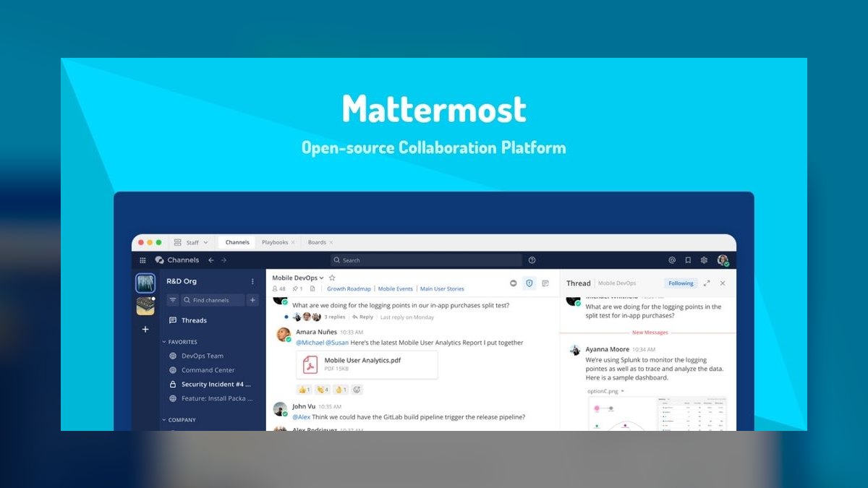Collapse the FAVORITES category
The image size is (868, 488).
pyautogui.click(x=180, y=342)
